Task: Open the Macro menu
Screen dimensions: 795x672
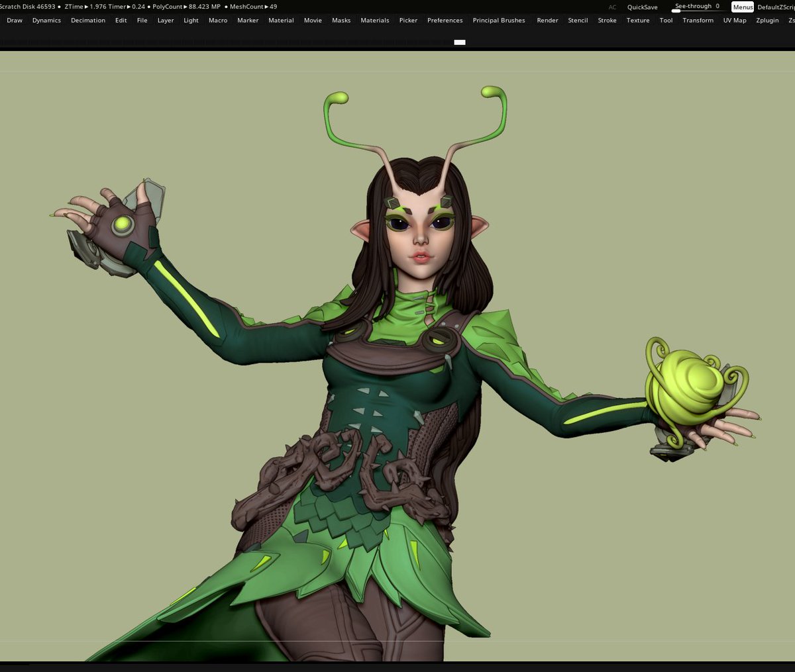Action: coord(218,21)
